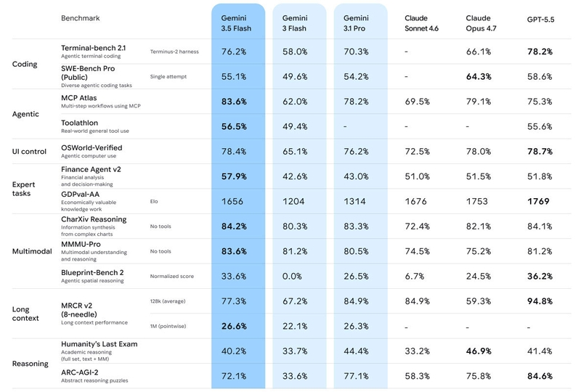Viewport: 581px width, 392px height.
Task: Select the OSWorld-Verified benchmark name
Action: click(x=92, y=147)
